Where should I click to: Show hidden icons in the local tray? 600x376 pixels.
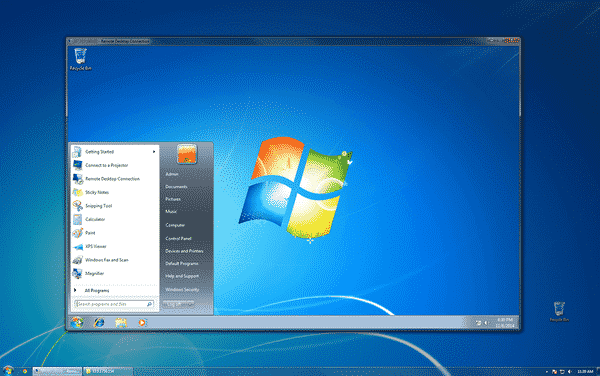(546, 371)
